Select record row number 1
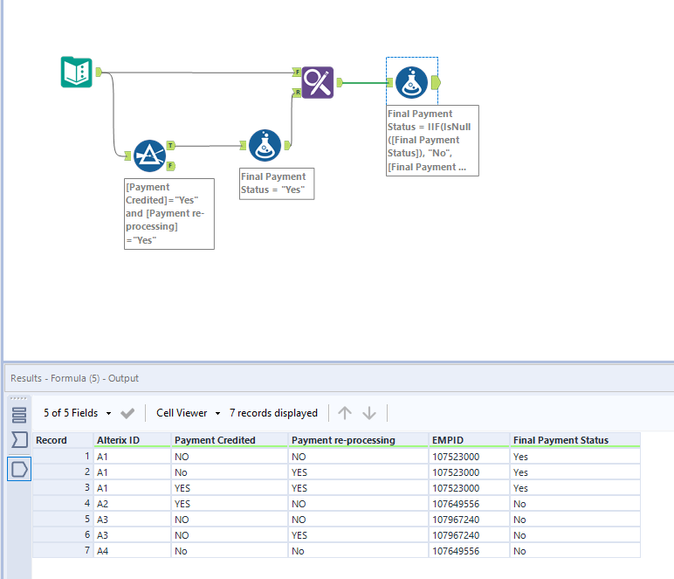The image size is (674, 579). [x=63, y=456]
